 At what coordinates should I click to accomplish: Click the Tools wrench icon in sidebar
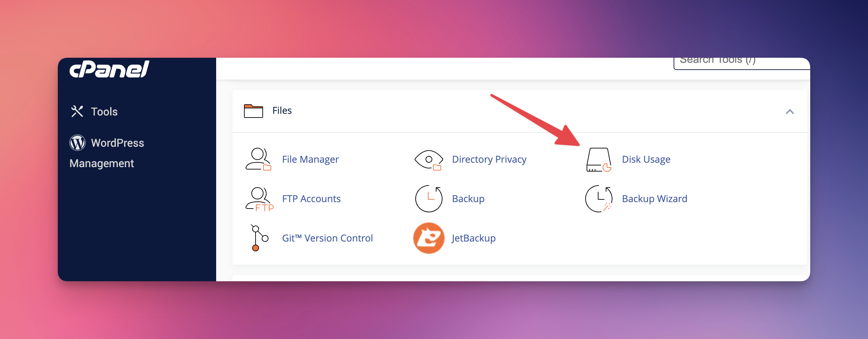77,111
